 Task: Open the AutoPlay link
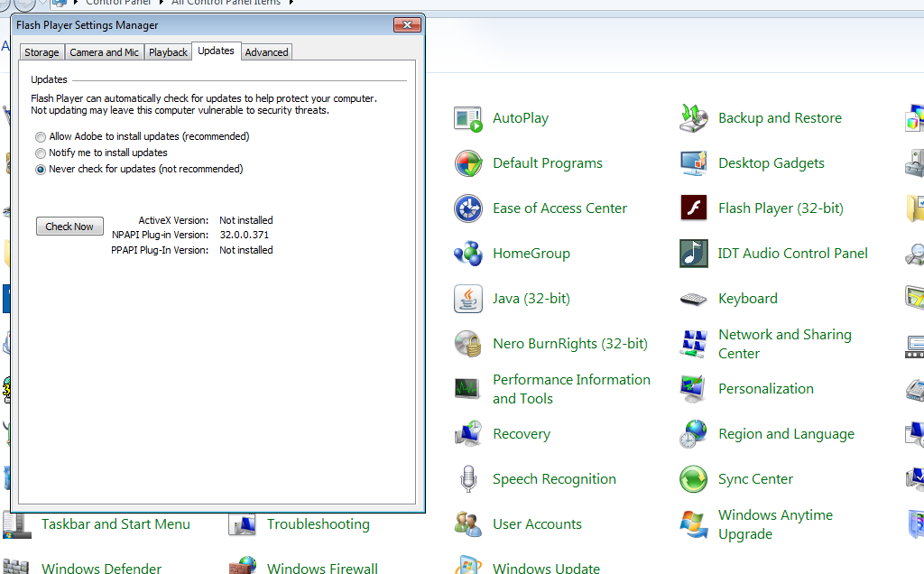[x=521, y=118]
